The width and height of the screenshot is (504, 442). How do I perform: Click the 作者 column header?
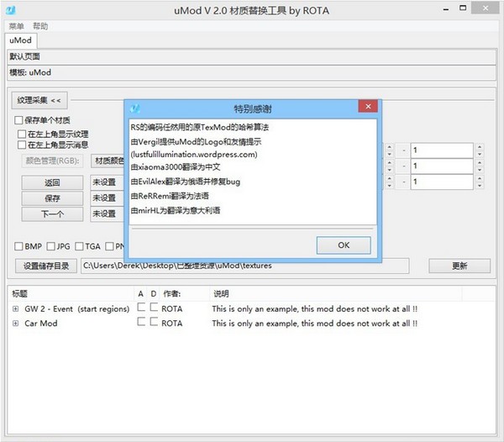(x=185, y=294)
